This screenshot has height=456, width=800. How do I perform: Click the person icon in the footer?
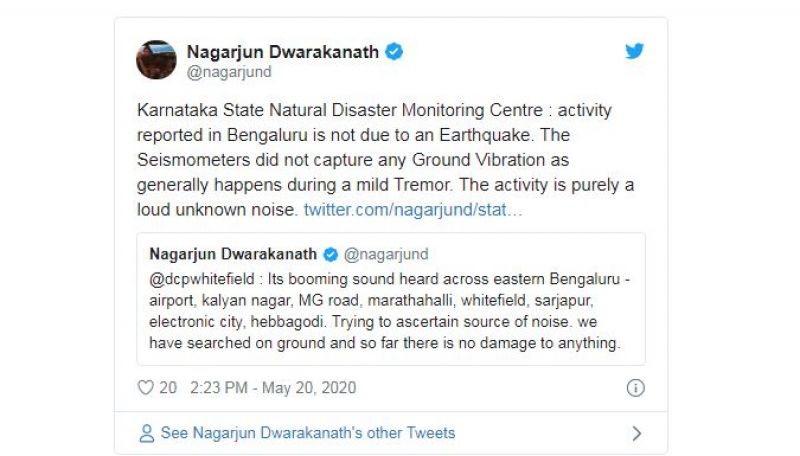147,433
